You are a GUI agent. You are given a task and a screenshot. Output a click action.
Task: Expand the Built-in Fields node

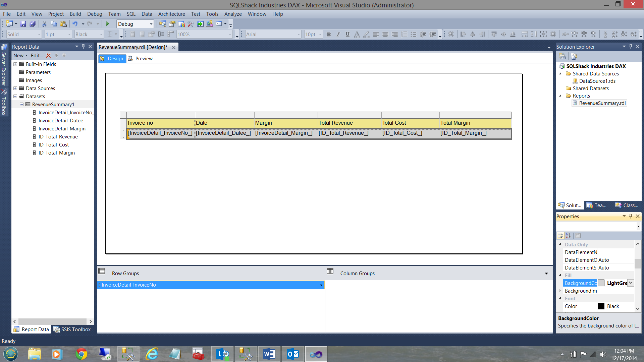[15, 64]
